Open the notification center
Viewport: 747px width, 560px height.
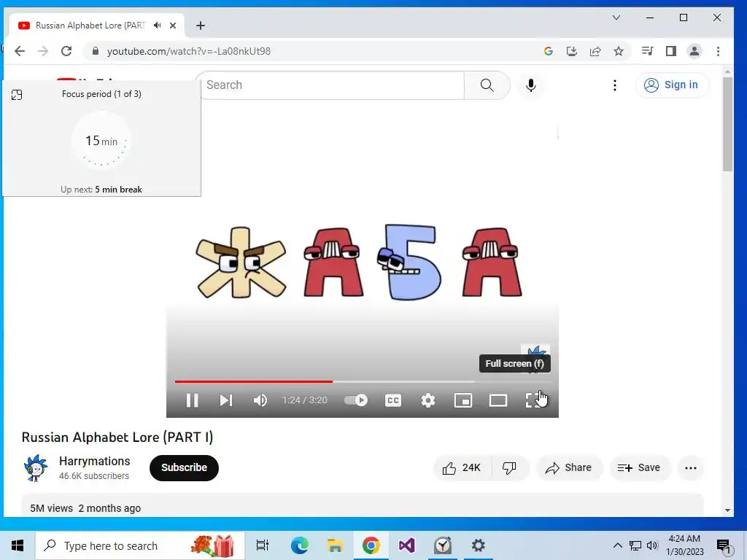coord(724,545)
